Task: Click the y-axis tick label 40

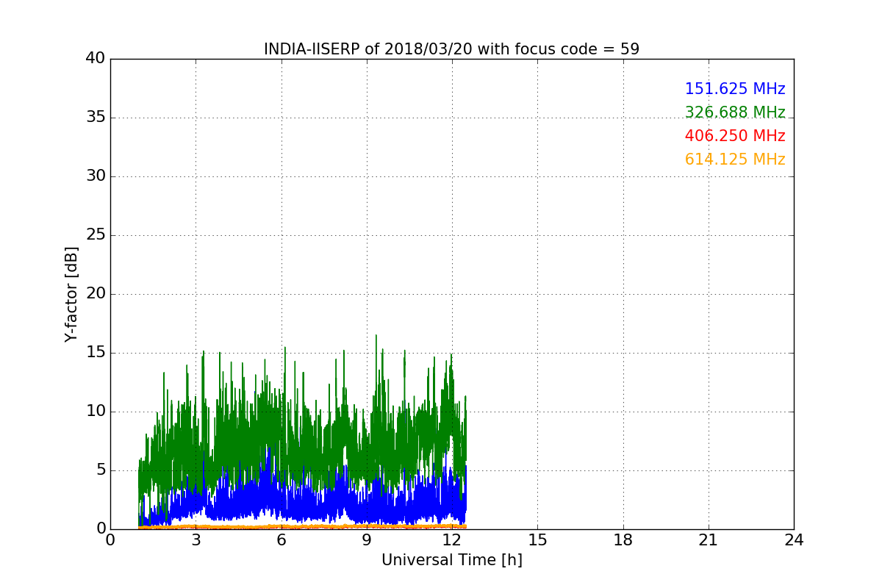Action: point(96,59)
